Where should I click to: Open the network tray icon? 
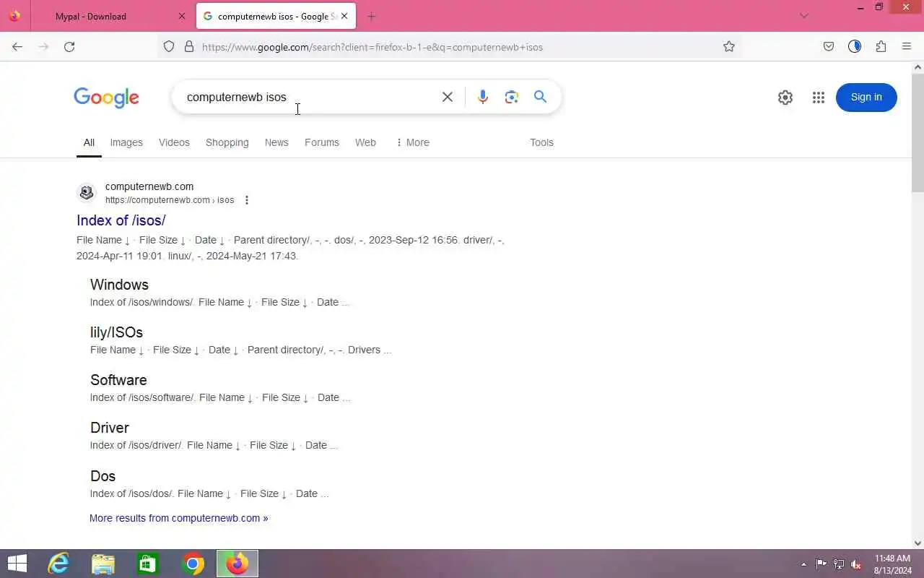(x=839, y=564)
